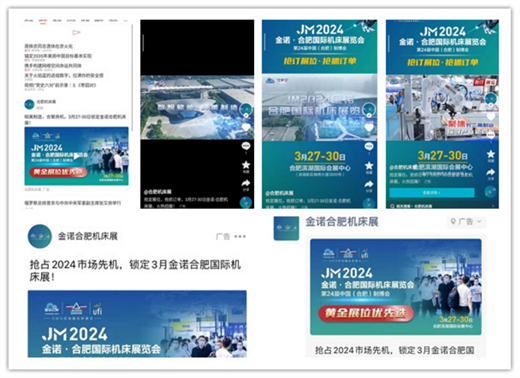Dismiss the news feed ad with its corner arrow

[x=127, y=189]
